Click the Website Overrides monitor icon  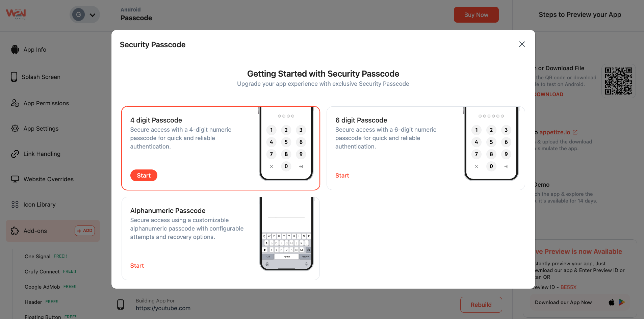[15, 179]
